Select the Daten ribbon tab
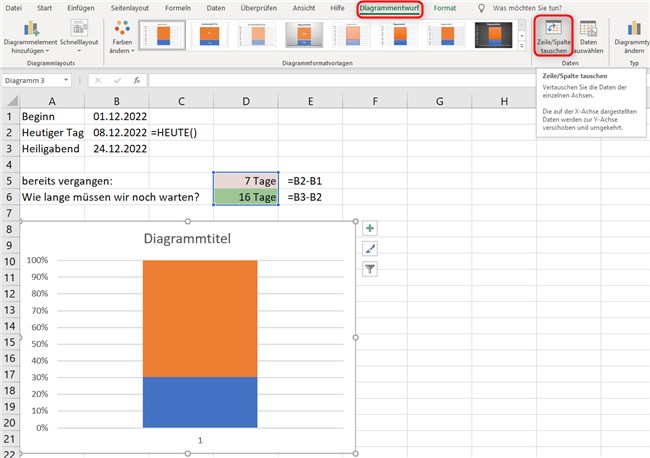Image resolution: width=650 pixels, height=458 pixels. [x=216, y=8]
